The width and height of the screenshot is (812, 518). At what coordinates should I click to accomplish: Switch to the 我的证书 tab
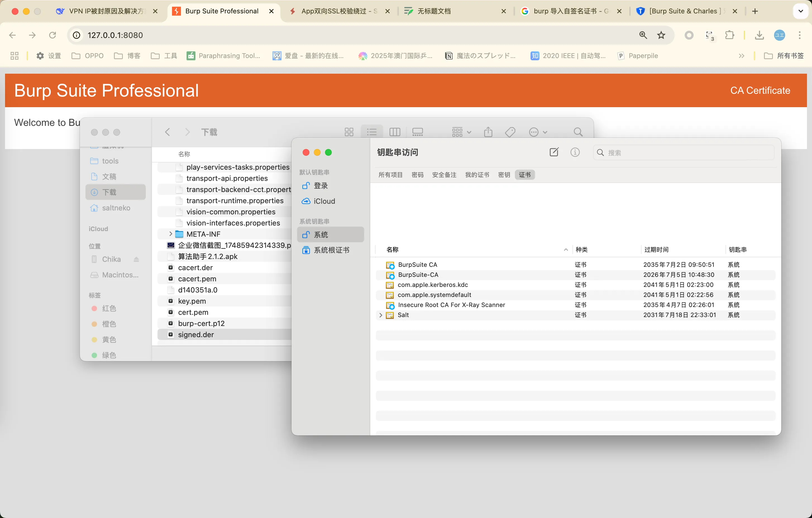click(477, 175)
